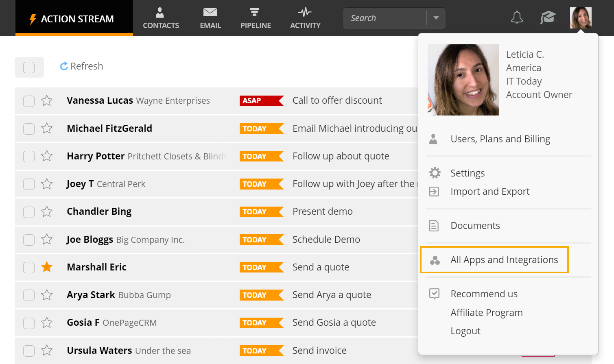Click the Refresh link
The image size is (614, 364).
[81, 66]
